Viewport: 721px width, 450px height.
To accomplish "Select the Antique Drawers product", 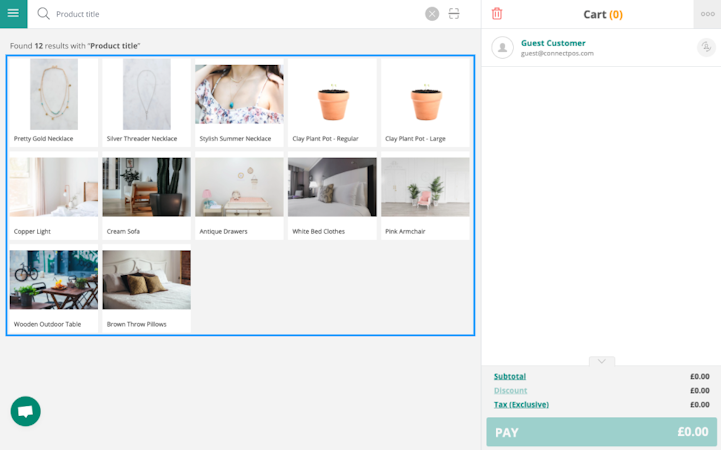I will click(x=239, y=195).
